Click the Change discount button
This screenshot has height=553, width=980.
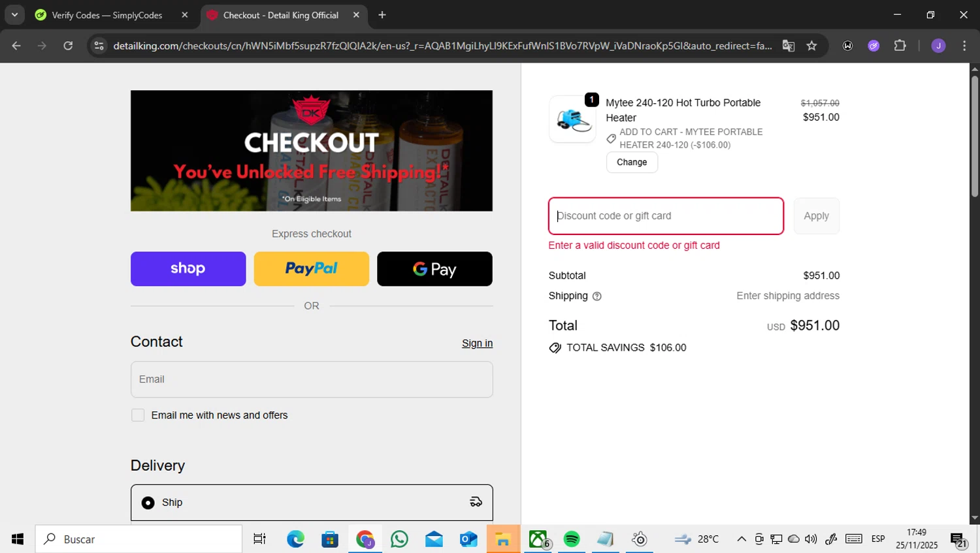pyautogui.click(x=632, y=163)
